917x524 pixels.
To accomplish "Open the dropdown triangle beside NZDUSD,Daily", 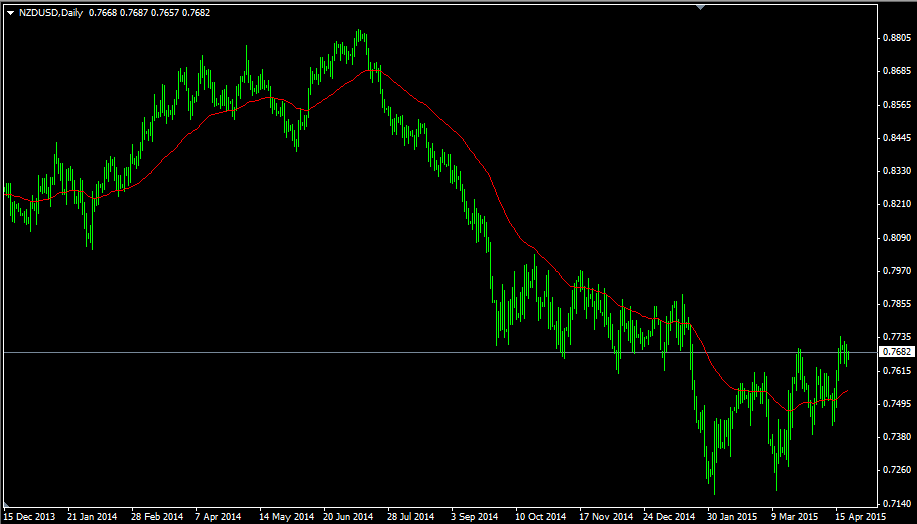I will click(x=10, y=13).
